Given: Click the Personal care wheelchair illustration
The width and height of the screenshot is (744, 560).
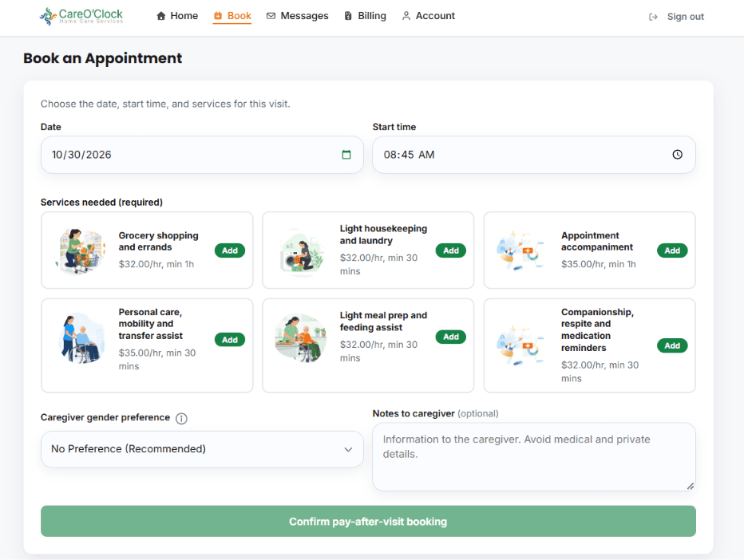Looking at the screenshot, I should [81, 337].
